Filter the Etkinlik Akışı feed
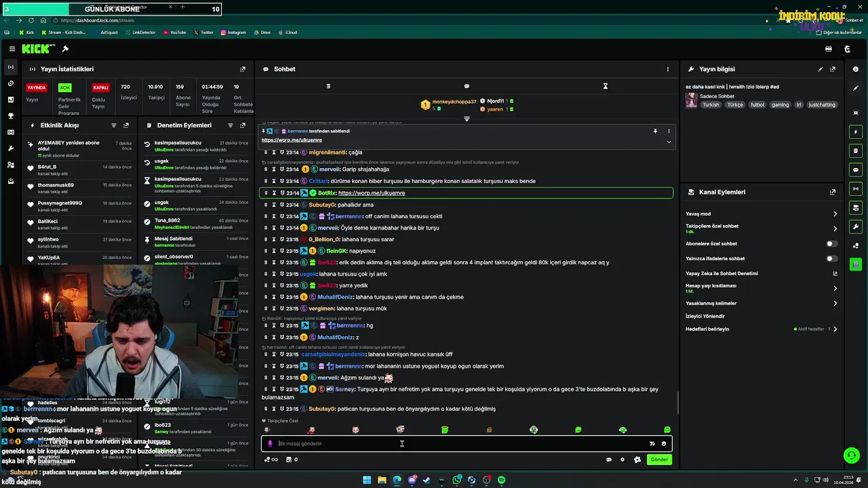Viewport: 868px width, 488px height. point(114,125)
